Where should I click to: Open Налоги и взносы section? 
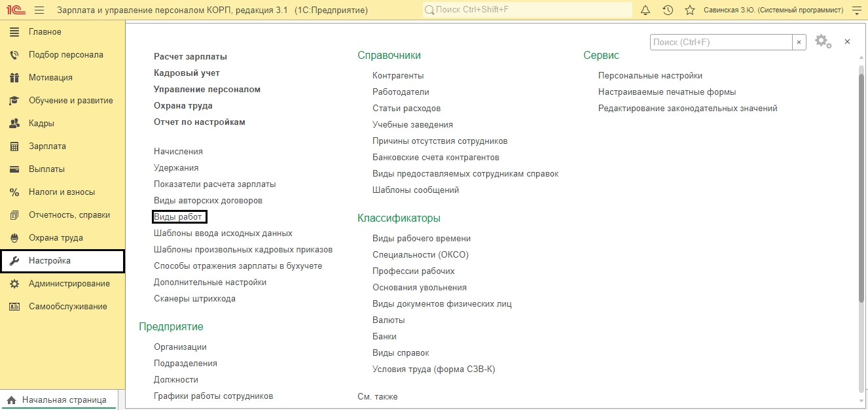click(62, 192)
